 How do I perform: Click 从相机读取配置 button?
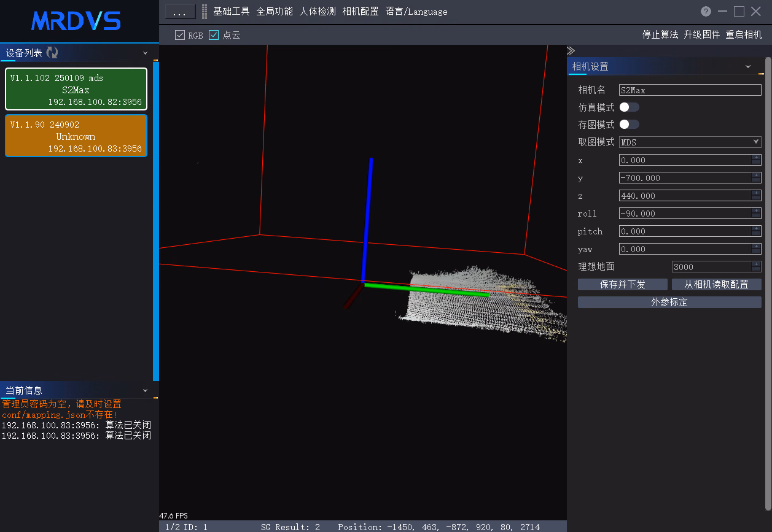coord(717,285)
